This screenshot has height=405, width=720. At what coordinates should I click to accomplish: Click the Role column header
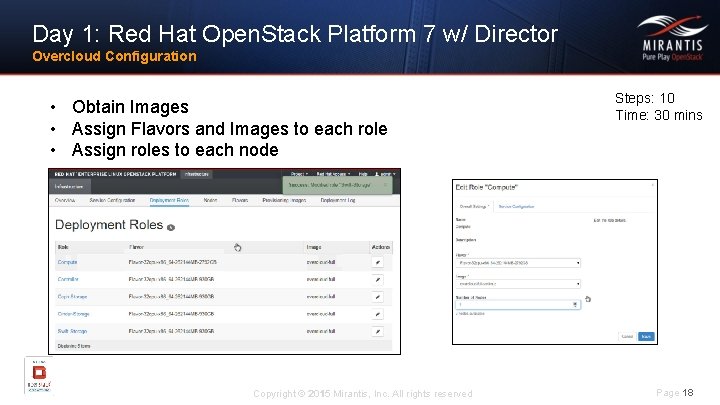click(x=63, y=247)
